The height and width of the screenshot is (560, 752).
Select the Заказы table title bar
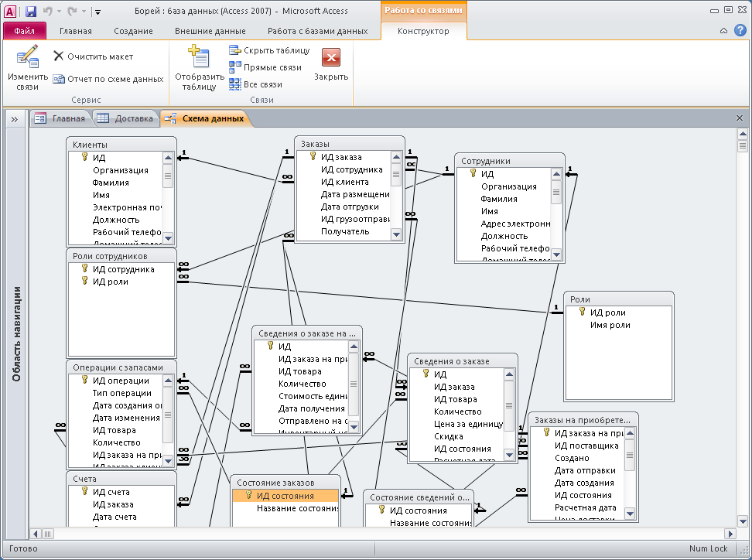pos(350,143)
